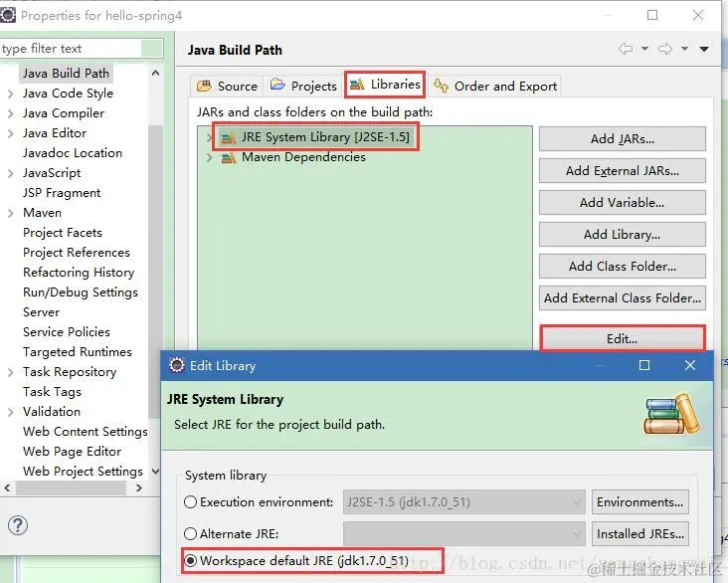Select Task Tags in sidebar
This screenshot has height=583, width=728.
tap(52, 392)
